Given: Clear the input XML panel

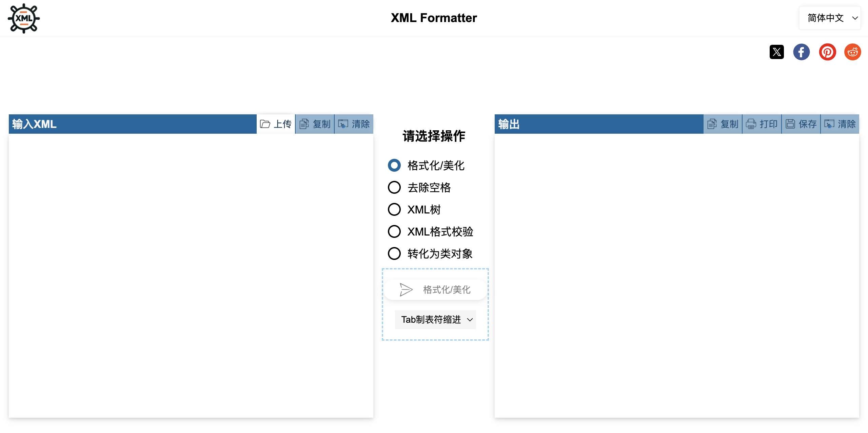Looking at the screenshot, I should tap(354, 124).
